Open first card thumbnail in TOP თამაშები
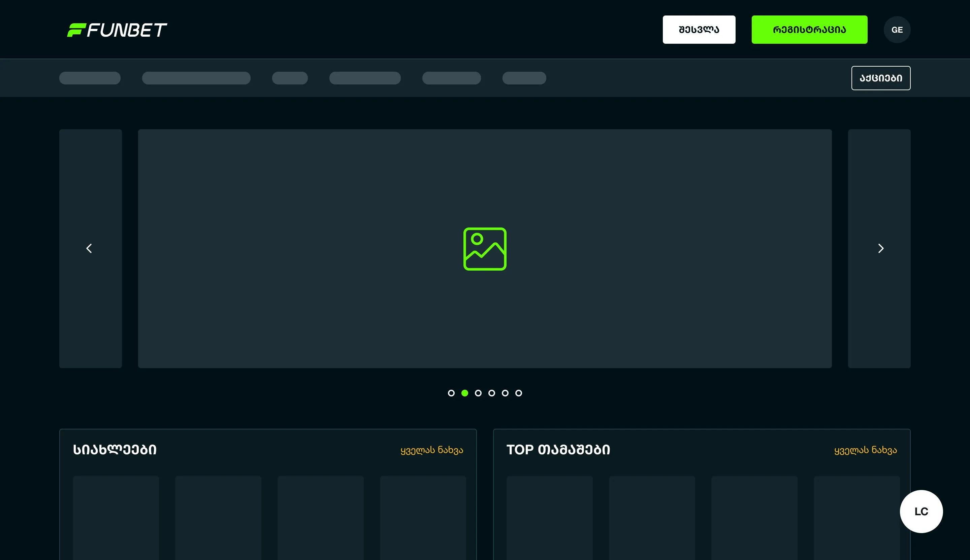Image resolution: width=970 pixels, height=560 pixels. (550, 518)
